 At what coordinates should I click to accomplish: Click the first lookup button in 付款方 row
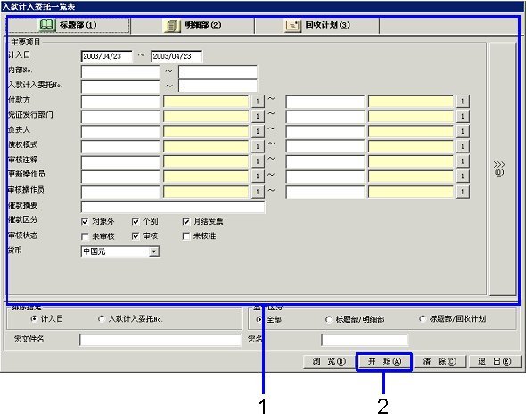[x=258, y=101]
